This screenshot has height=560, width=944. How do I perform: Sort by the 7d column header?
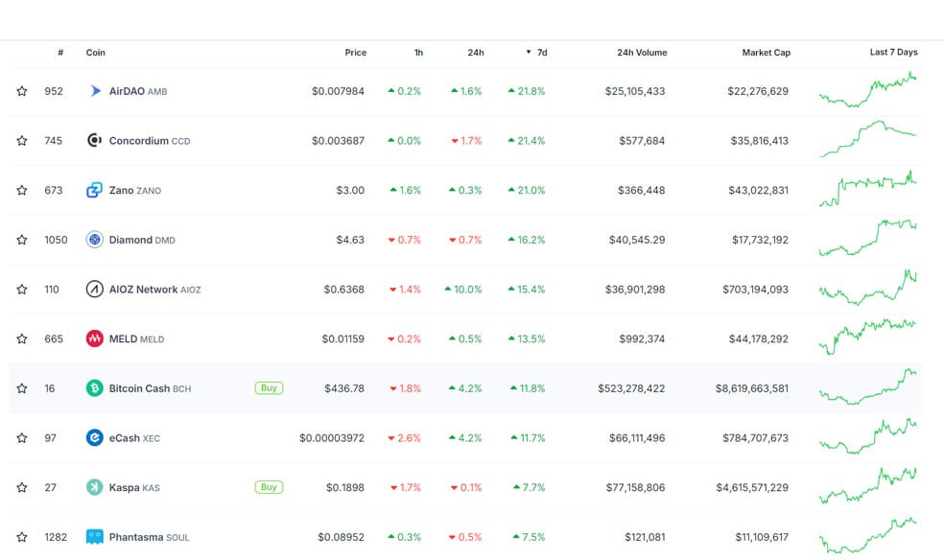pos(537,53)
